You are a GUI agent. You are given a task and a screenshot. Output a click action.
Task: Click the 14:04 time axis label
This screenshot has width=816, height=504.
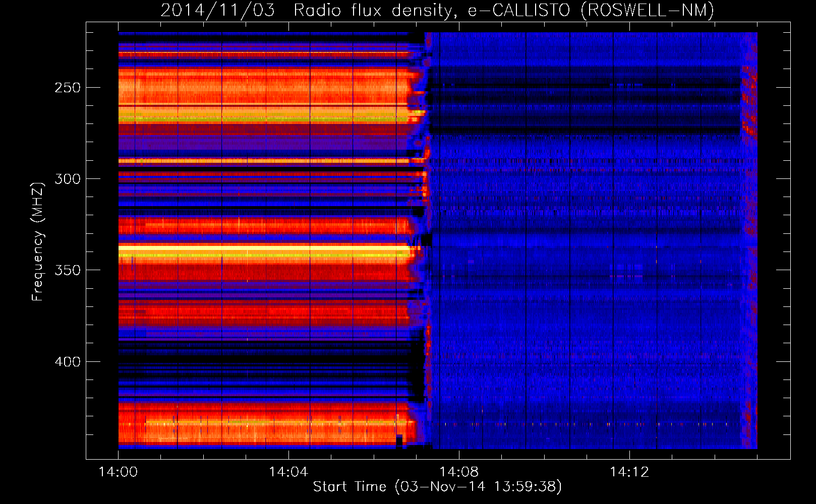(x=288, y=472)
